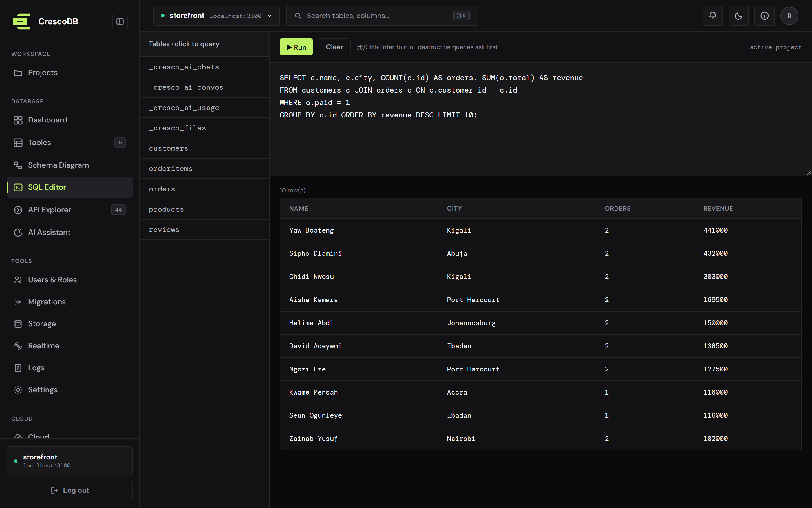Query the _cresco_ai_usage table
Image resolution: width=812 pixels, height=508 pixels.
pyautogui.click(x=204, y=108)
